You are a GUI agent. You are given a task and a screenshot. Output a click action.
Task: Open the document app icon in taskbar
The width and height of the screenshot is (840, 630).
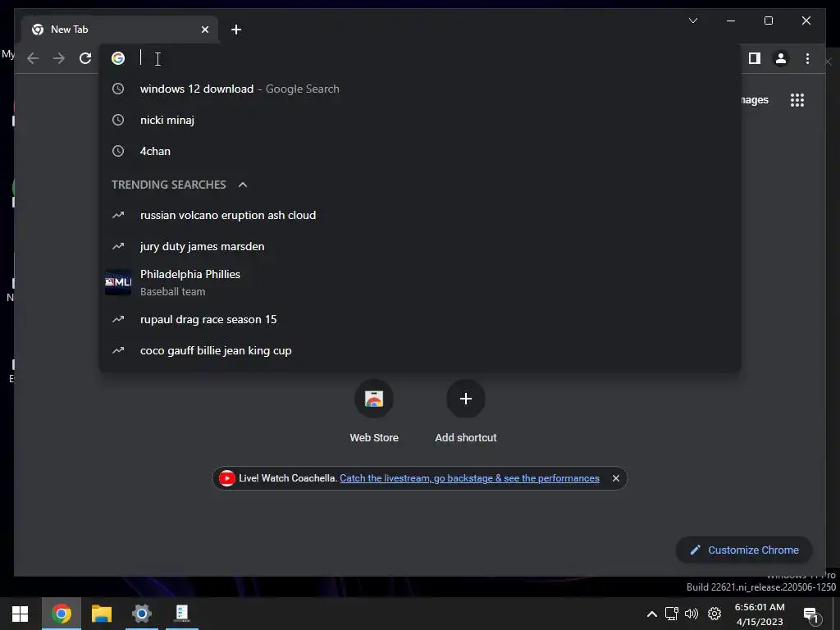click(x=182, y=614)
